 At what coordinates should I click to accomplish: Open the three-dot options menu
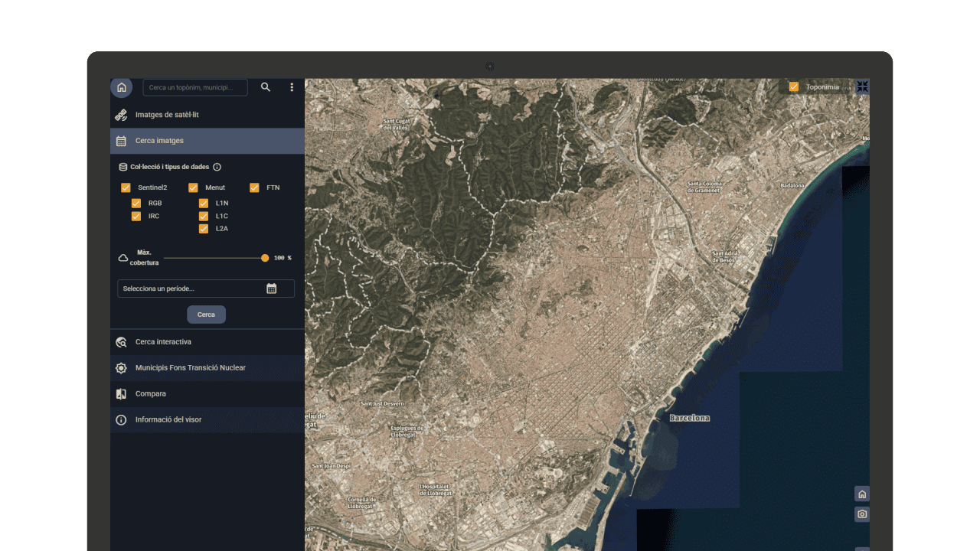292,87
